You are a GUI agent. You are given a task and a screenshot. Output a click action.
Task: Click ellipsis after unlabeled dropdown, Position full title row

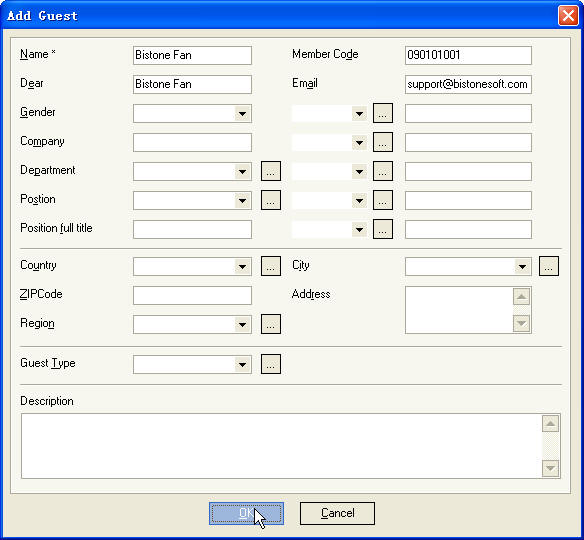coord(383,229)
